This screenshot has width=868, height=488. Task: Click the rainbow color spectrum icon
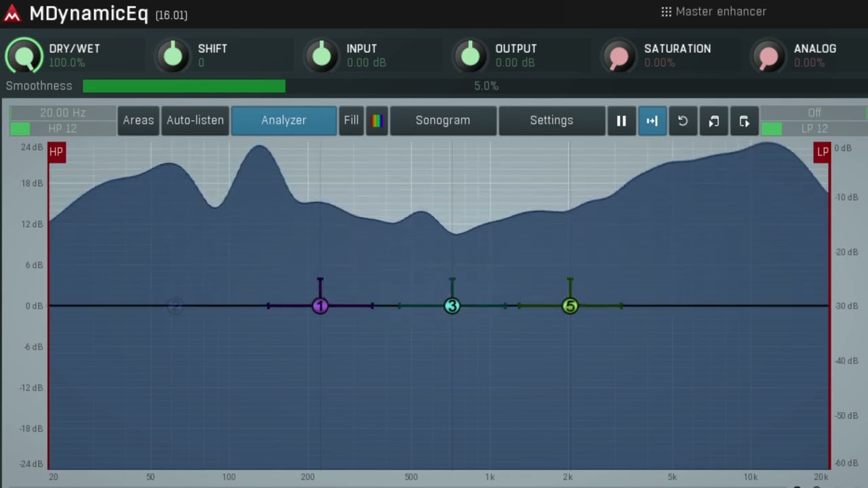pyautogui.click(x=377, y=121)
